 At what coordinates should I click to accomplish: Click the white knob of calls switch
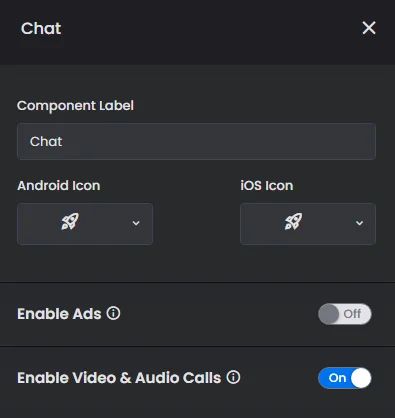click(361, 378)
